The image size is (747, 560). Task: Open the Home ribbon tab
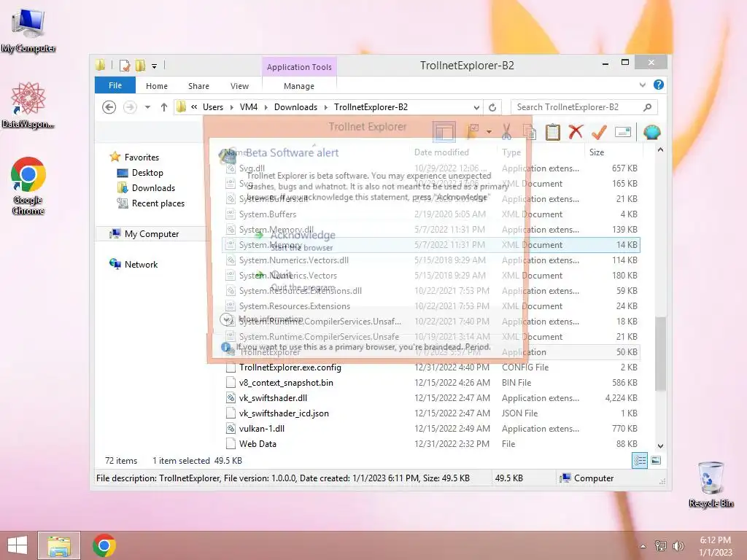[157, 86]
